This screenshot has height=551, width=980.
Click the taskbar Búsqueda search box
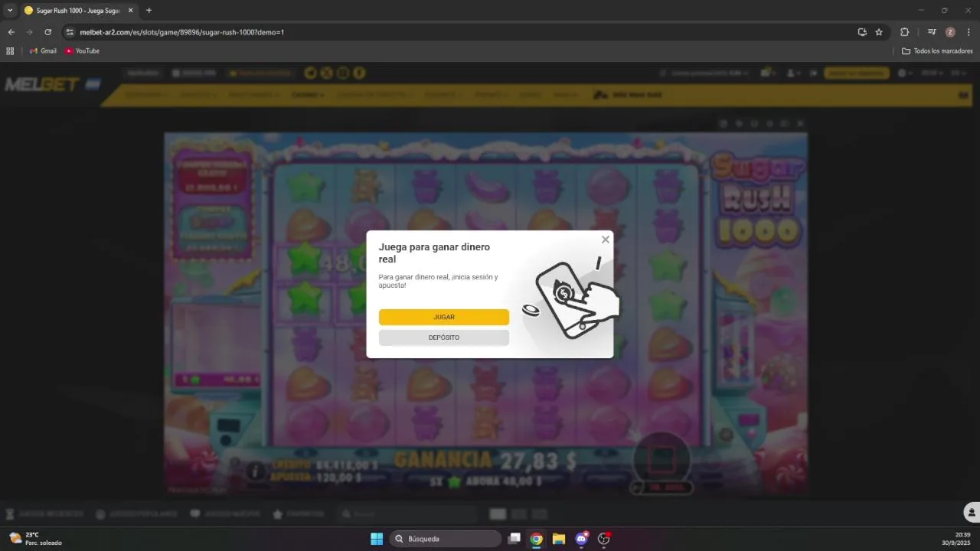[x=446, y=539]
